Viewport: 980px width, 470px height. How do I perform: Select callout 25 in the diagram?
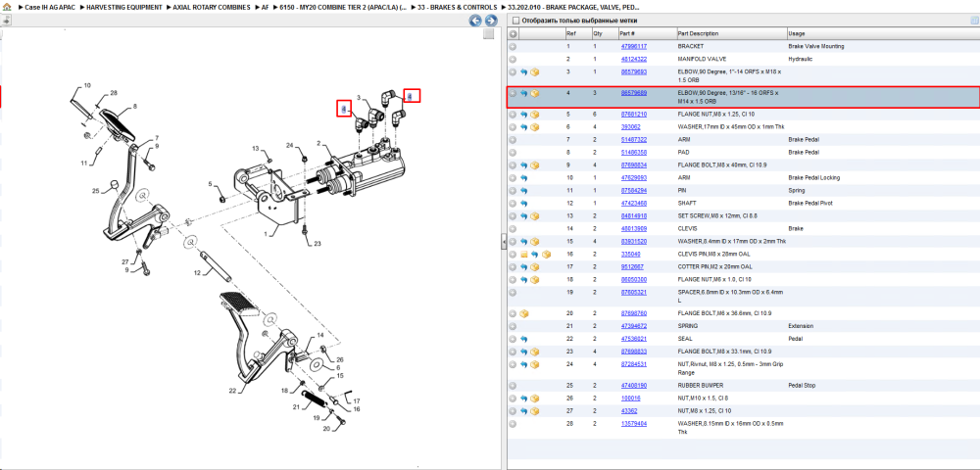[x=96, y=190]
